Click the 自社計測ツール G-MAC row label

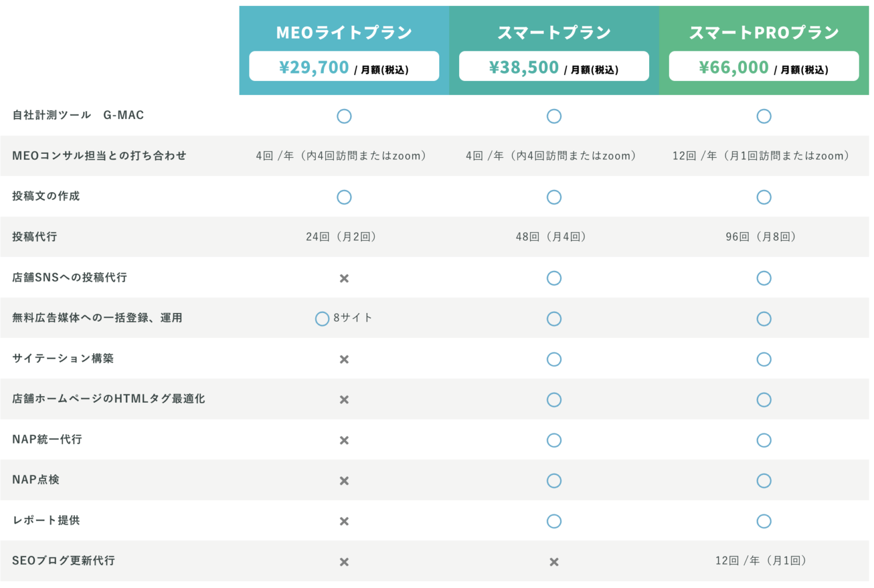tap(78, 115)
